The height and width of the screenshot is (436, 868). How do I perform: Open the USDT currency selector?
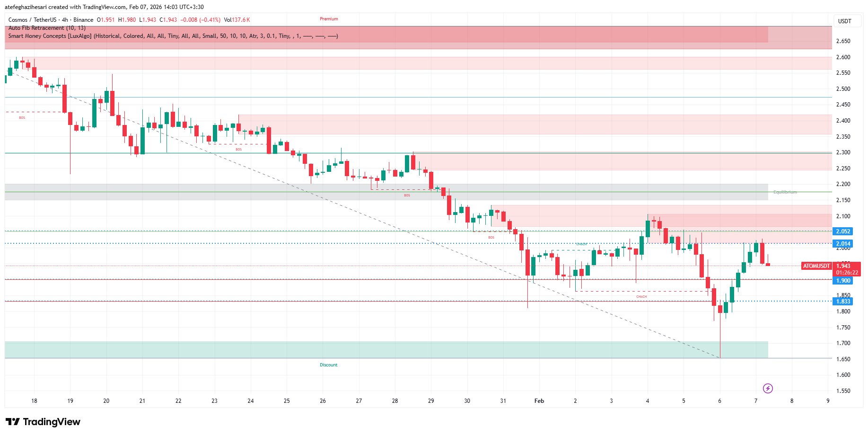point(844,21)
